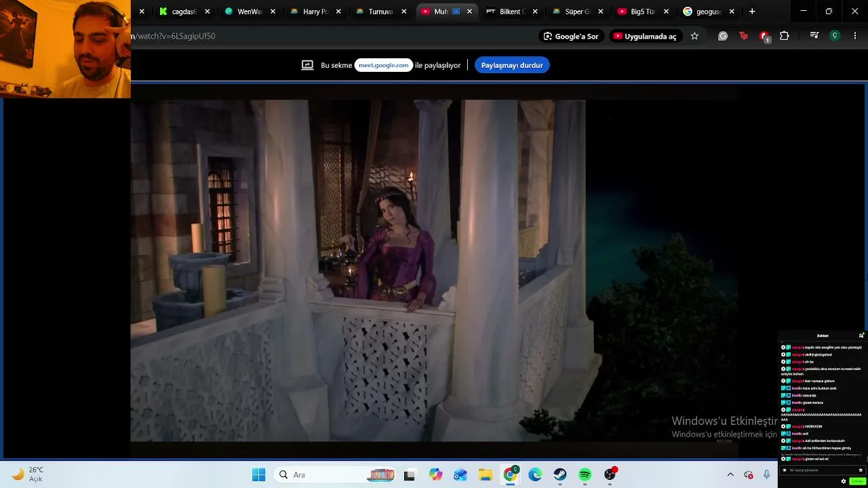Close the Big5 Tür tab
The image size is (868, 488).
pyautogui.click(x=667, y=12)
